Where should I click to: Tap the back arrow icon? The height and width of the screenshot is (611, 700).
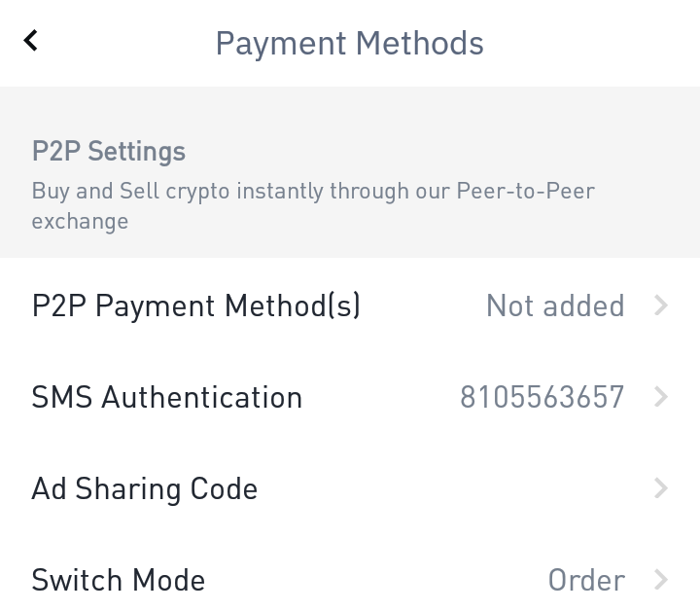click(x=31, y=41)
